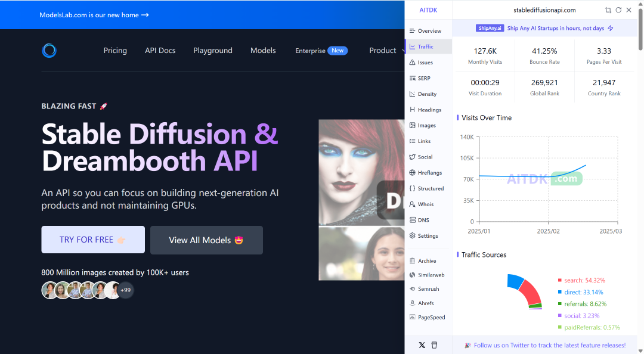This screenshot has width=644, height=354.
Task: Close the AITDK panel with the X icon
Action: point(629,10)
